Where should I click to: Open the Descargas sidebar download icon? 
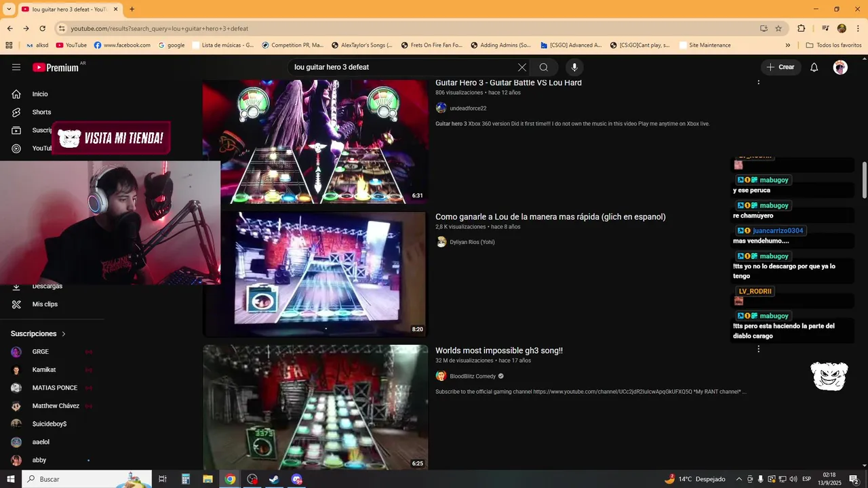point(16,287)
